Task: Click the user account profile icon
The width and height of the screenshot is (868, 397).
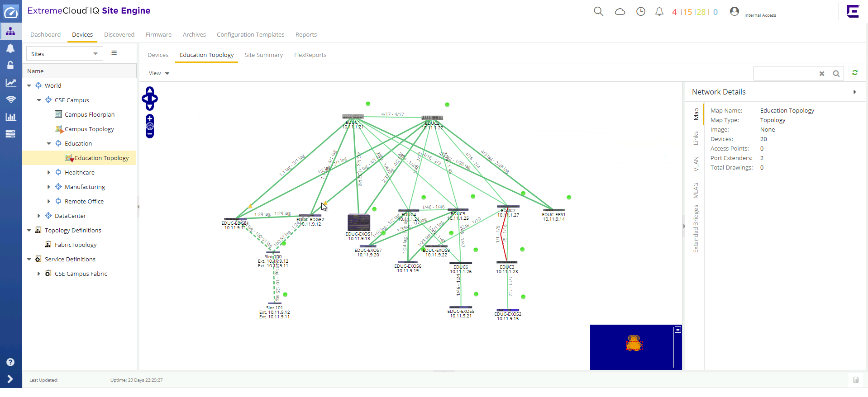Action: pos(734,12)
